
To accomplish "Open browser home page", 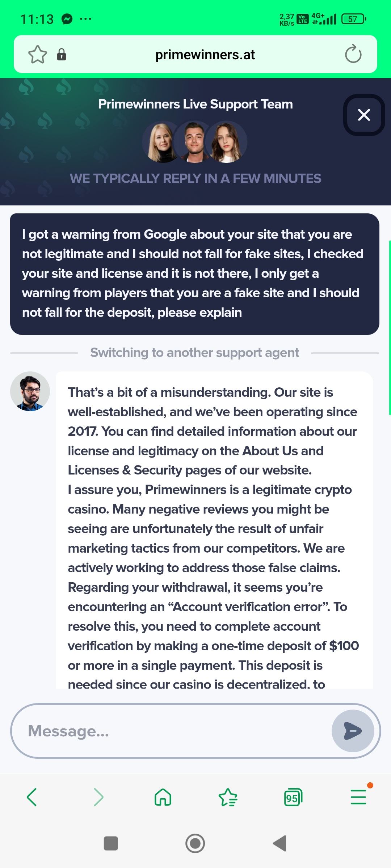I will click(x=163, y=797).
